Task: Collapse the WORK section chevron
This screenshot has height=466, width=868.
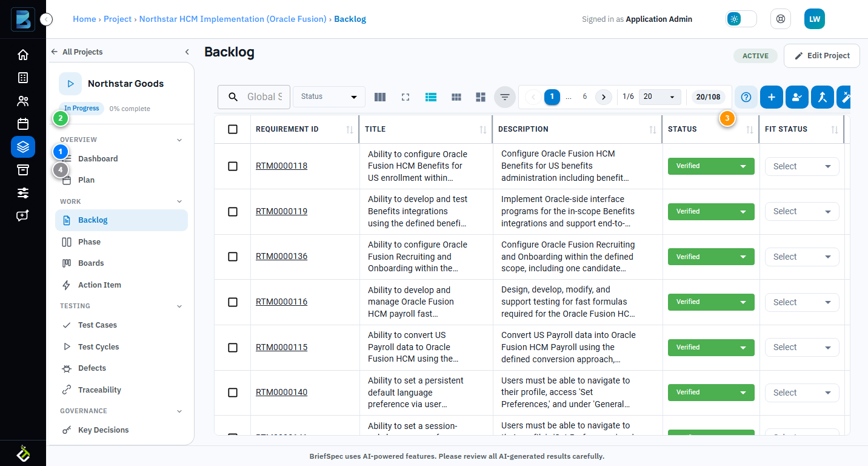Action: point(179,201)
